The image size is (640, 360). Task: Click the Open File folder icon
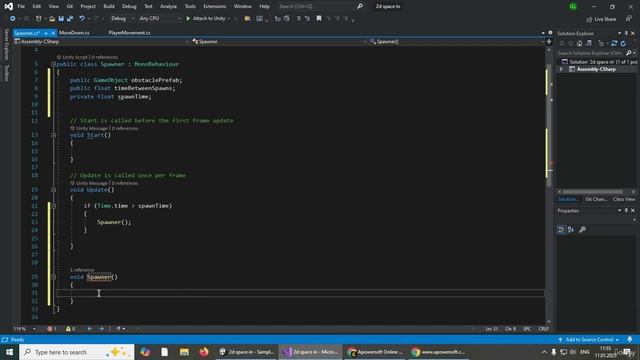[x=52, y=19]
